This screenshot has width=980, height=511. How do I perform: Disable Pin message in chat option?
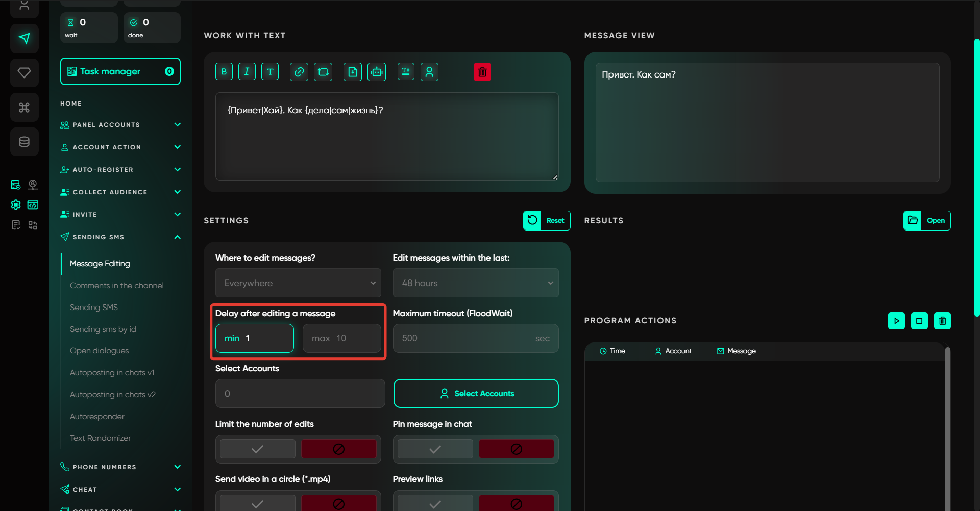pyautogui.click(x=516, y=449)
